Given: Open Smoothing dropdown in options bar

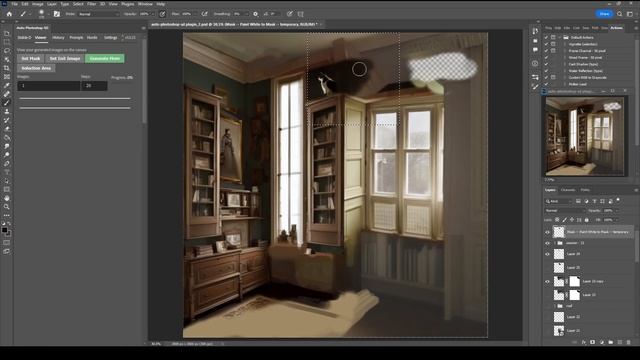Looking at the screenshot, I should click(246, 14).
